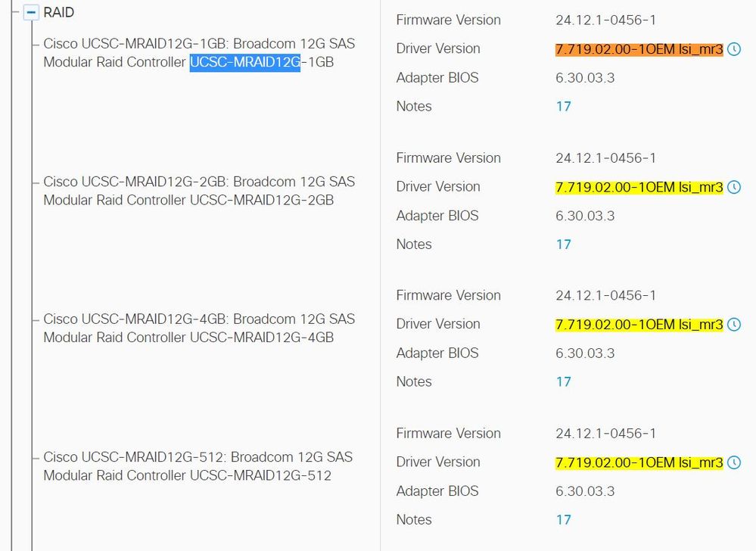Select Cisco UCSC-MRAID12G-512 tree item

(198, 465)
